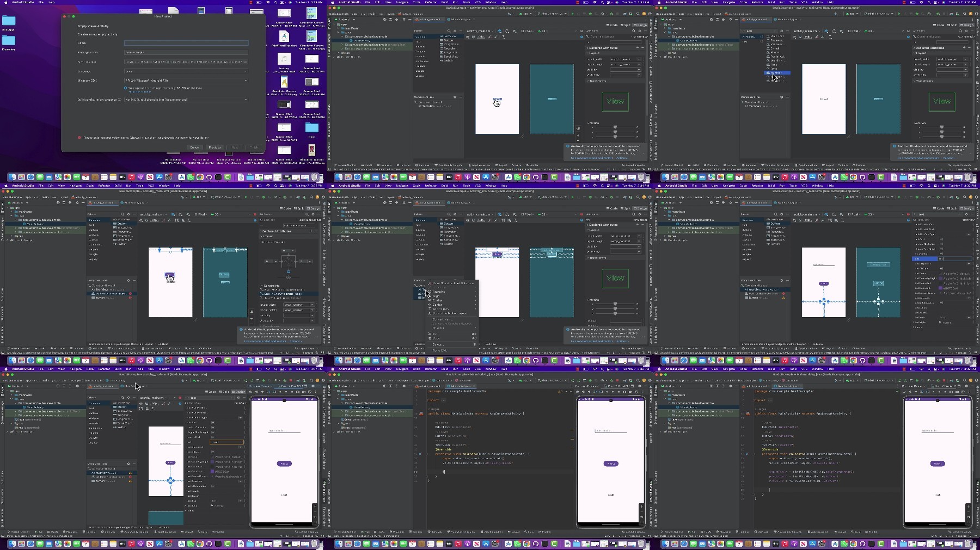Collapse Transforms section in context-menu frame
The image size is (980, 550).
tap(587, 258)
